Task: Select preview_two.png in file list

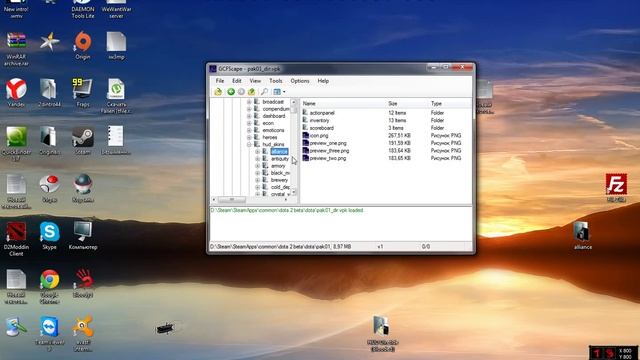Action: [327, 158]
